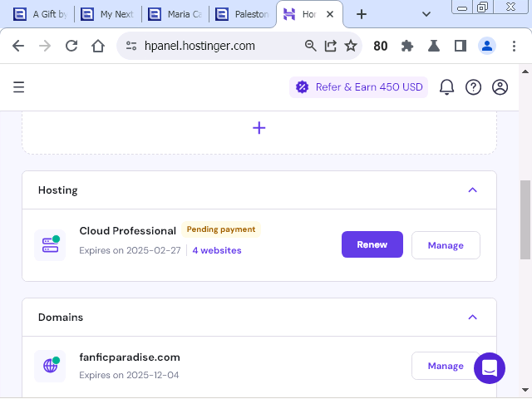Click the fanficparadise.com globe icon
The width and height of the screenshot is (532, 399).
coord(50,366)
